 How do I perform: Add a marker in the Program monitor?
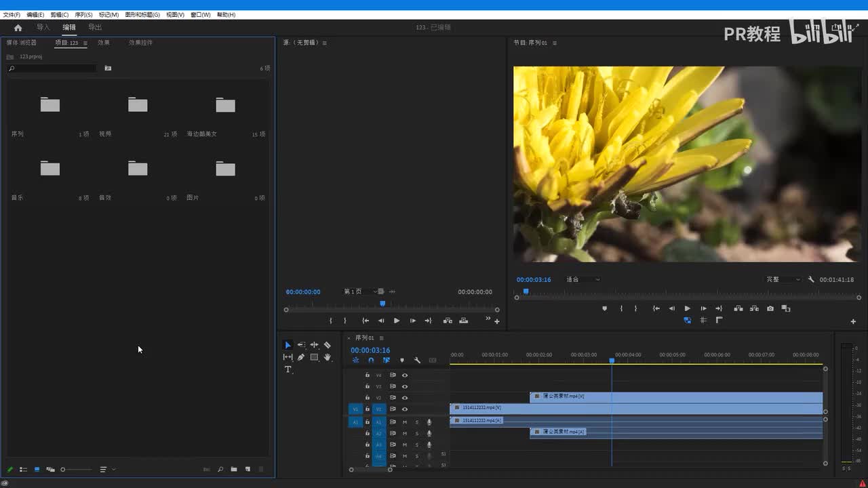point(605,308)
